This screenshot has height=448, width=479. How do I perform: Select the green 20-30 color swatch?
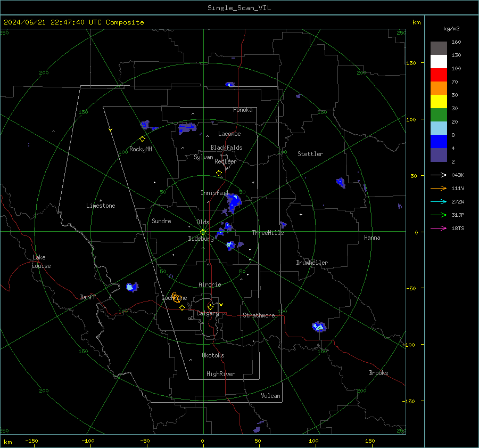[439, 115]
